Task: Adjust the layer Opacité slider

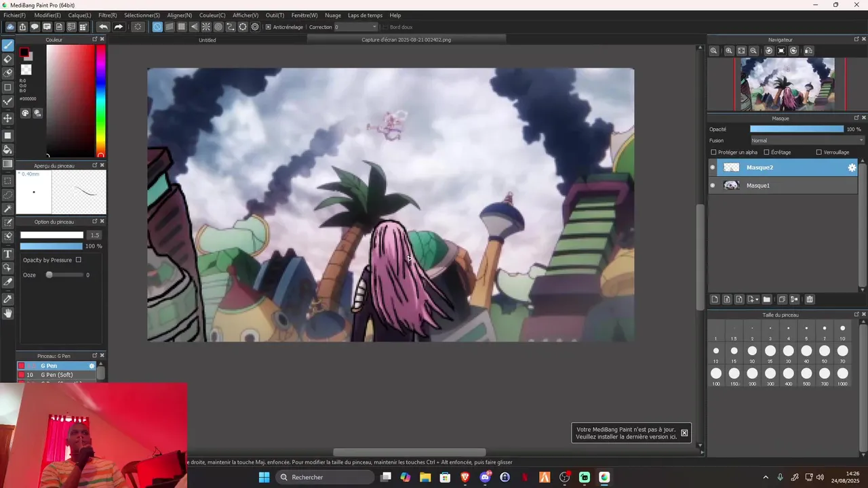Action: click(x=797, y=129)
